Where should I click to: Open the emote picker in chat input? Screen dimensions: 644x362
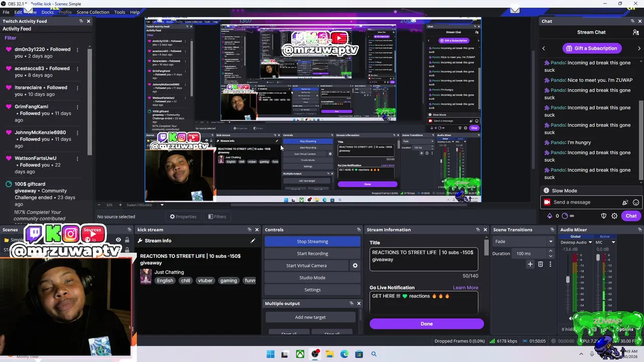tap(636, 202)
